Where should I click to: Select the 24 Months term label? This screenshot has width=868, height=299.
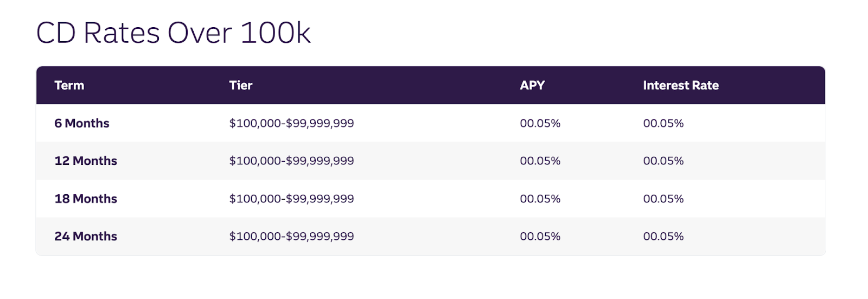point(86,236)
